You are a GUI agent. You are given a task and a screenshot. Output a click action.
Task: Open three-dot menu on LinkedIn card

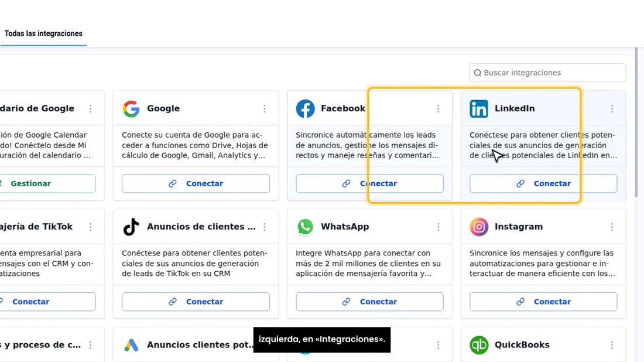612,108
